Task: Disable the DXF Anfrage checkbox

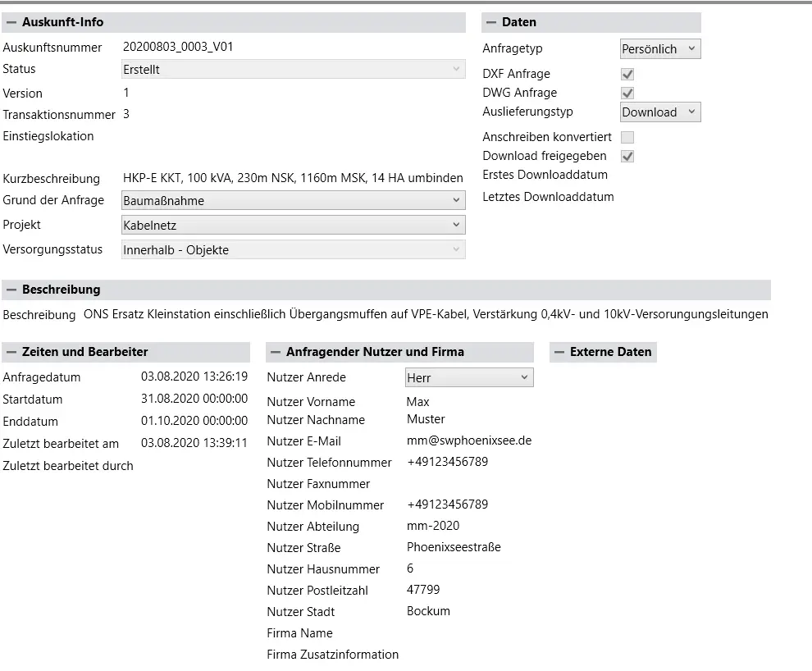Action: (627, 74)
